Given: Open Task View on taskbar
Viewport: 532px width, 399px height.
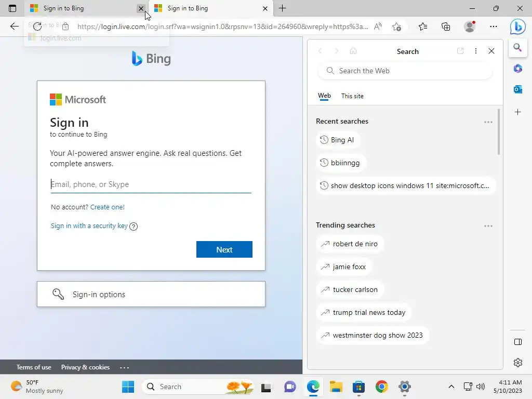Looking at the screenshot, I should click(x=267, y=387).
